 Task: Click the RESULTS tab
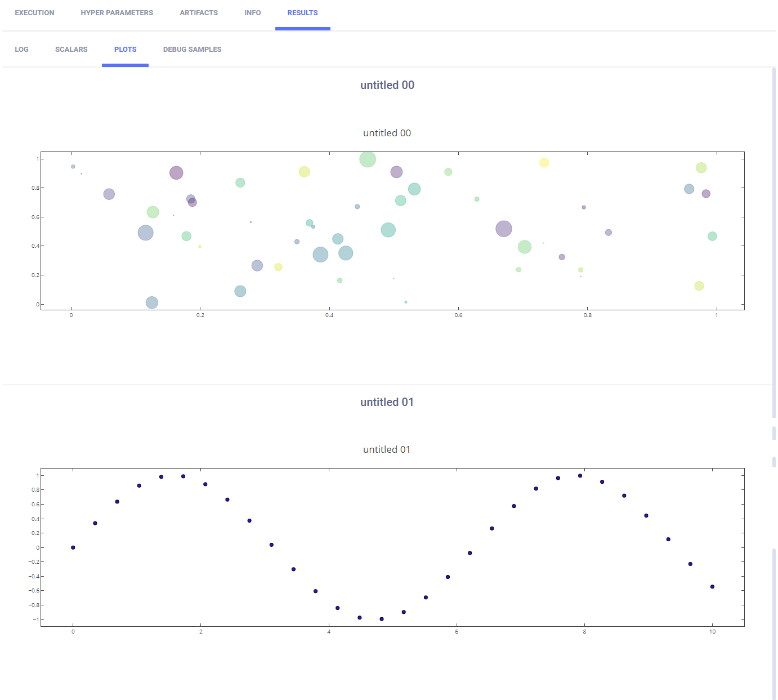click(302, 13)
